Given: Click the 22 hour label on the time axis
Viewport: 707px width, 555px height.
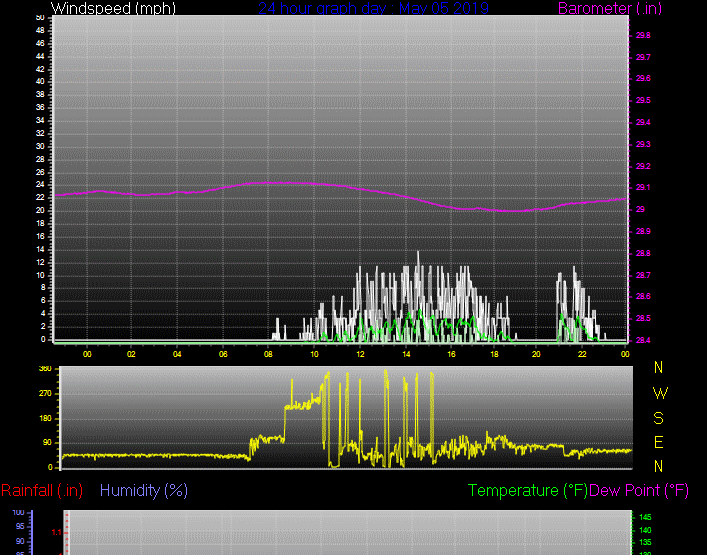Looking at the screenshot, I should point(582,354).
